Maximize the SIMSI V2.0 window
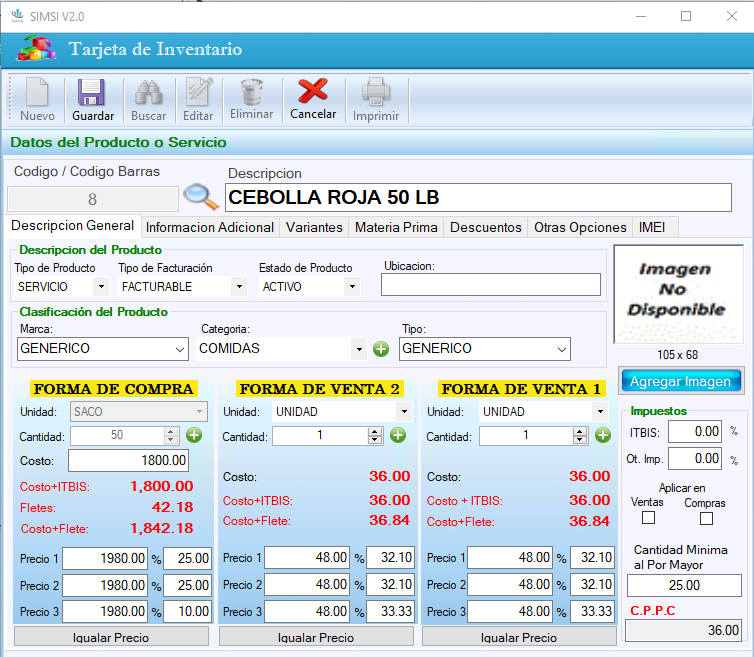Viewport: 754px width, 657px height. click(686, 16)
